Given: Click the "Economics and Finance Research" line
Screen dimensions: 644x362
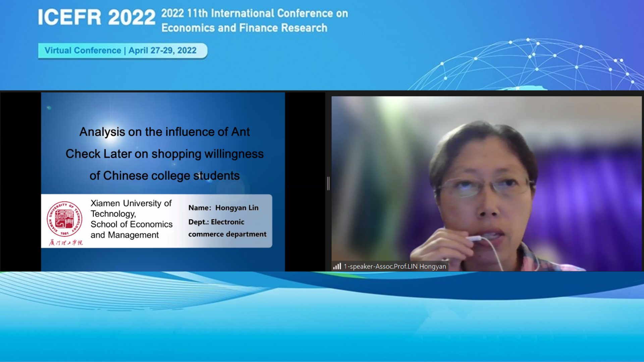Looking at the screenshot, I should tap(244, 28).
